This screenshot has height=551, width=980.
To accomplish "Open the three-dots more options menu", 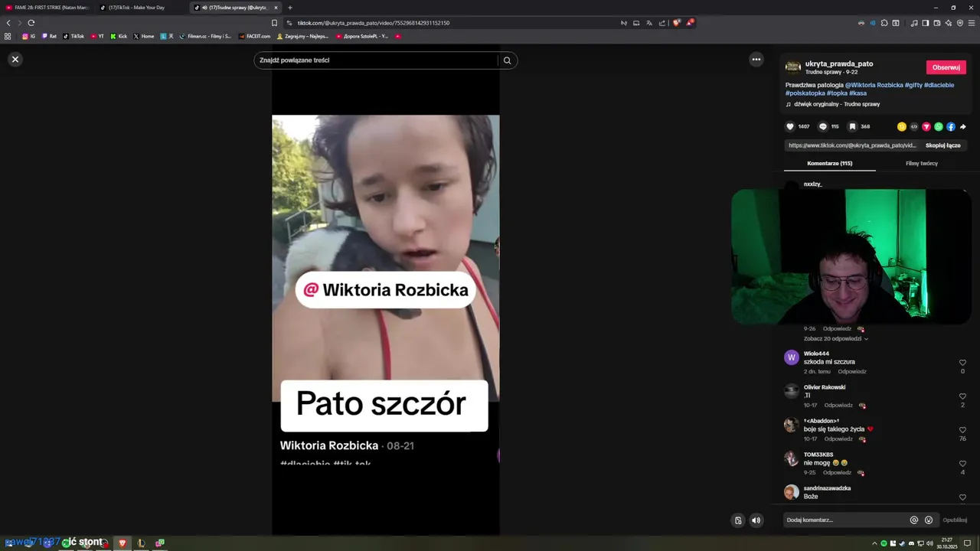I will pos(756,59).
